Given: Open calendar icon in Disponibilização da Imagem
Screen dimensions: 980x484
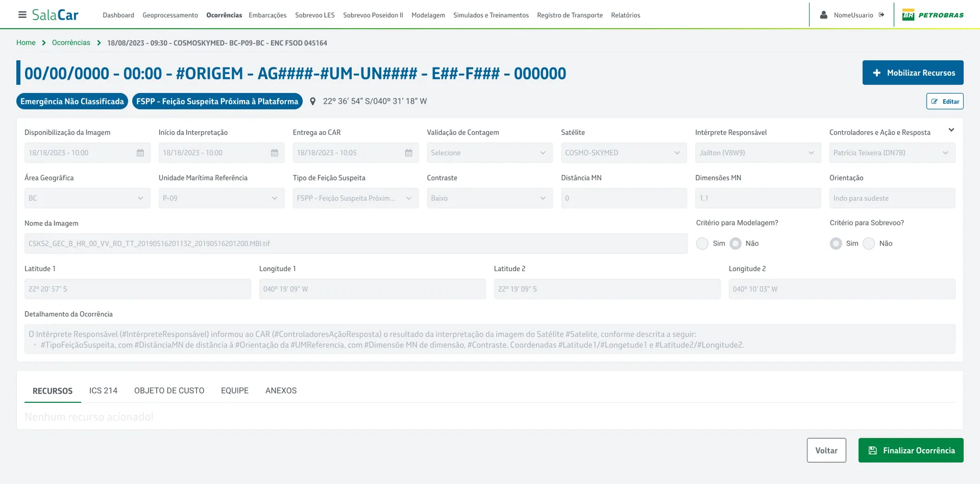Looking at the screenshot, I should point(140,153).
